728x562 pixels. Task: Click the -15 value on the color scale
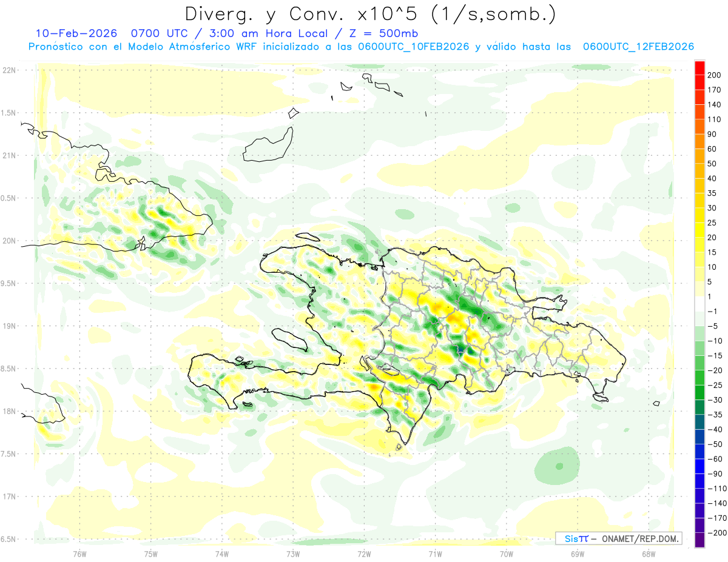714,356
